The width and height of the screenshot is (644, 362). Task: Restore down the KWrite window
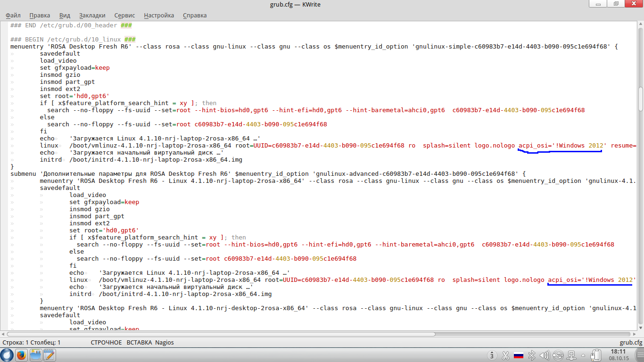pos(616,4)
